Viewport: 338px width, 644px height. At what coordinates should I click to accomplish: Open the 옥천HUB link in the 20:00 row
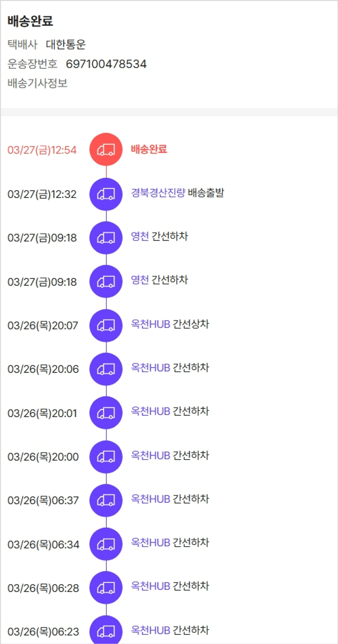coord(151,456)
